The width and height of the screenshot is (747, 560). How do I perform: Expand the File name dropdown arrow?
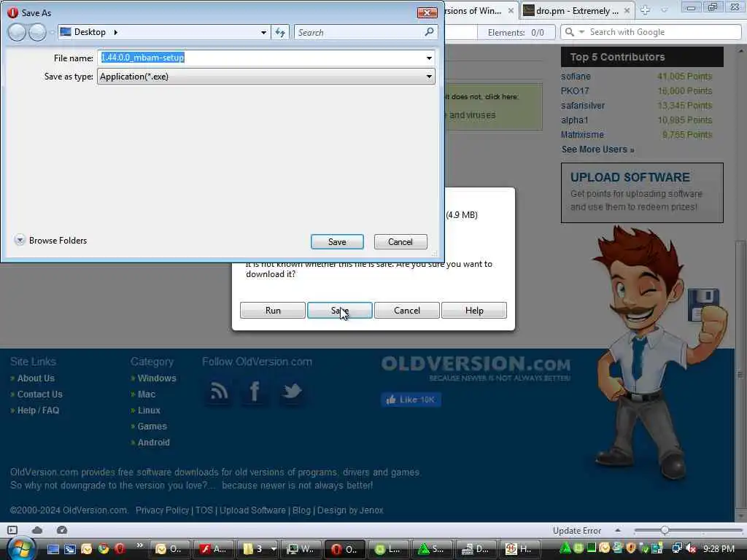[x=429, y=58]
